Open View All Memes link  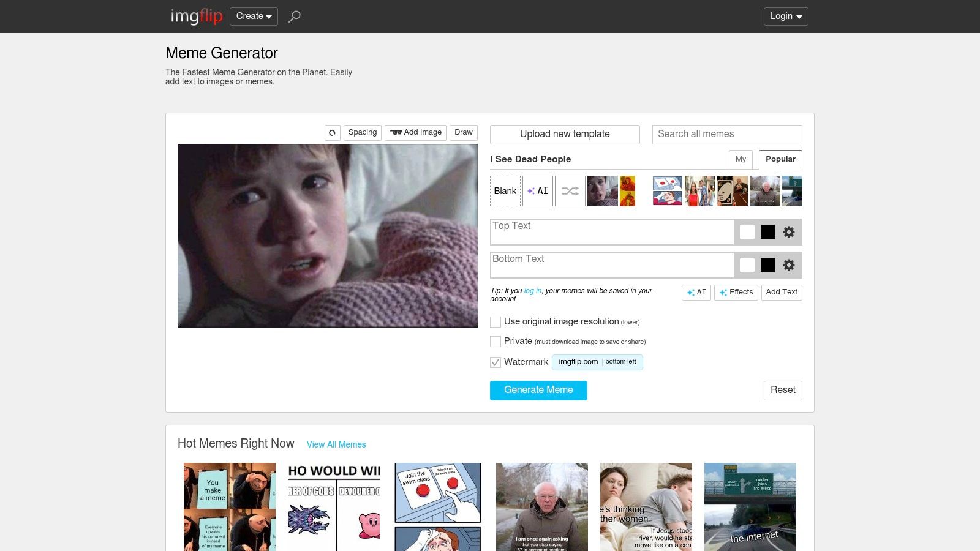(336, 444)
